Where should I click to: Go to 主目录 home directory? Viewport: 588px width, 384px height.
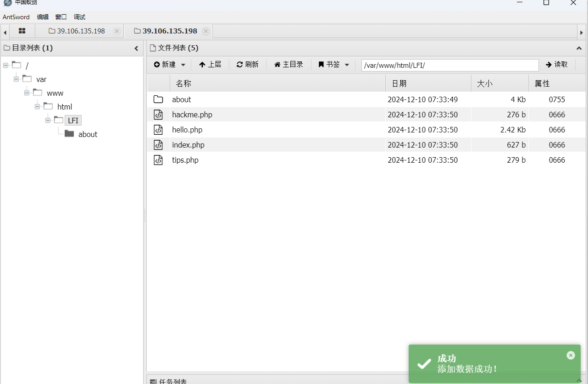coord(289,65)
